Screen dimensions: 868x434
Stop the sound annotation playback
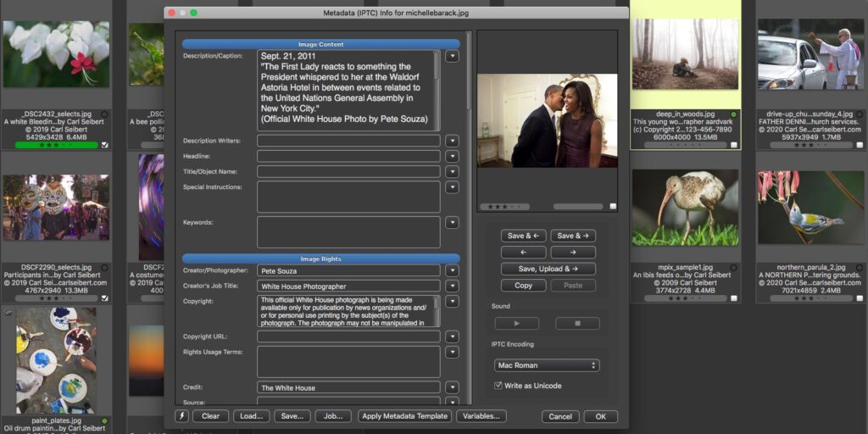(577, 323)
